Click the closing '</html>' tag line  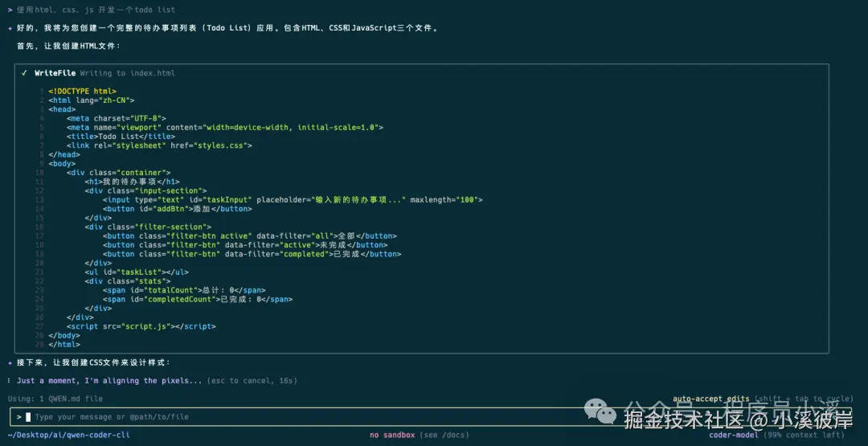pyautogui.click(x=64, y=344)
